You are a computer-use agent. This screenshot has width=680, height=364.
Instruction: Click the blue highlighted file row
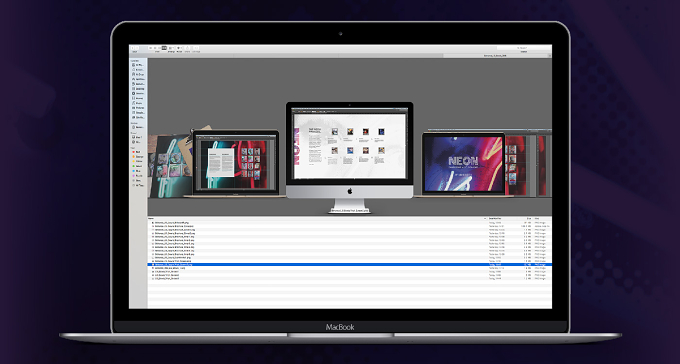350,264
